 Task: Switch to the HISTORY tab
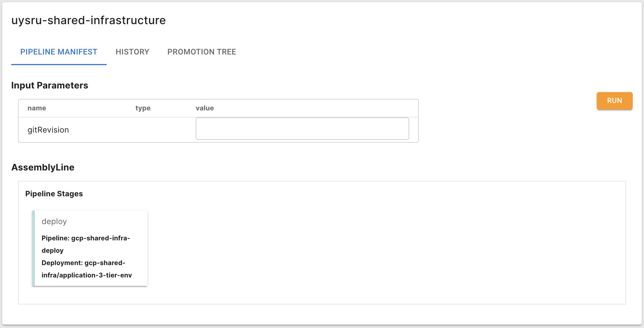[132, 52]
